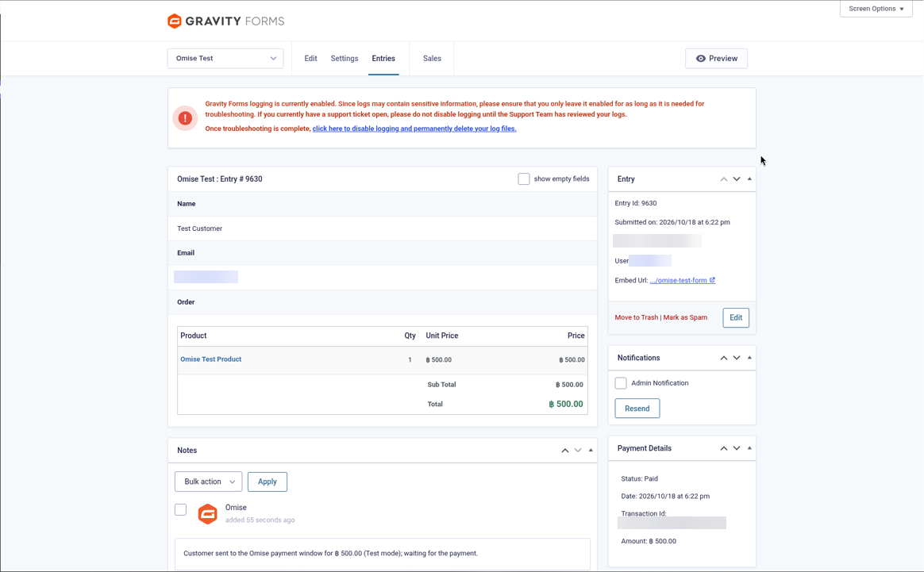Click the green Total ฿ 500.00 value
Image resolution: width=924 pixels, height=572 pixels.
click(x=566, y=404)
